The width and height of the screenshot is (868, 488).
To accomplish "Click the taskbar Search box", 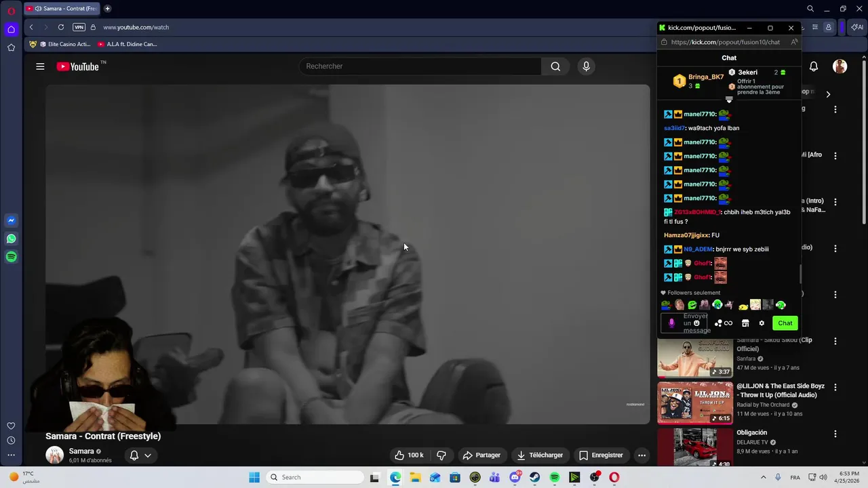I will 315,477.
